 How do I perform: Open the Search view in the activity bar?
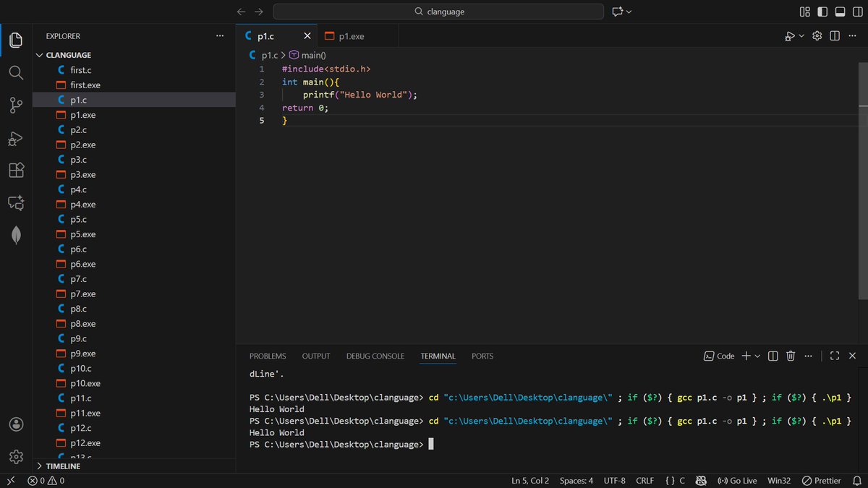coord(15,72)
